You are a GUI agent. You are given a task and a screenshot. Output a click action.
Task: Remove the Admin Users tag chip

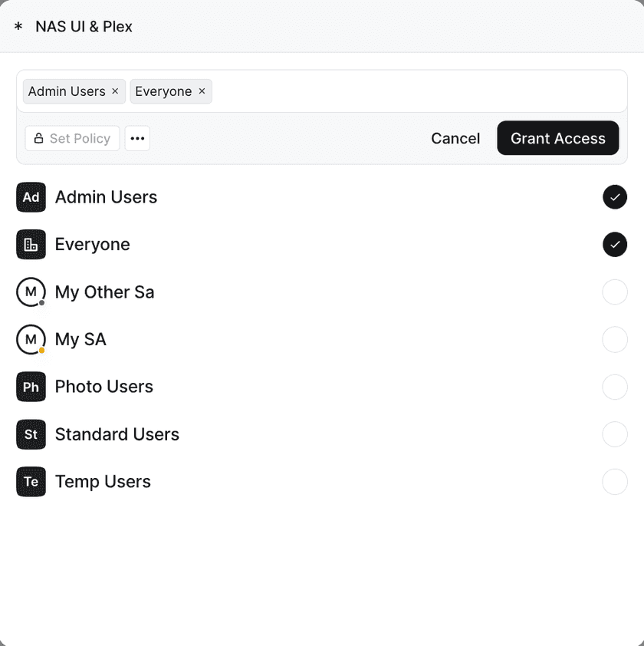[115, 91]
